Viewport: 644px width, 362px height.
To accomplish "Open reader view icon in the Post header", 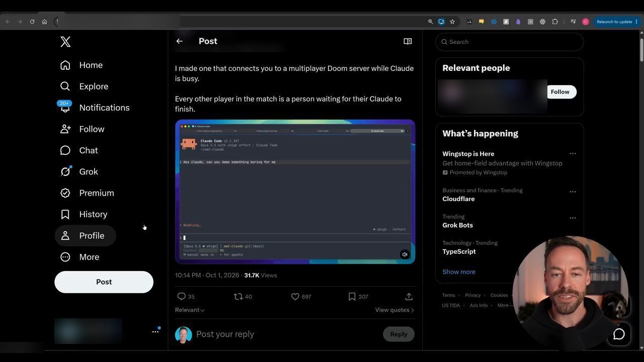I will pos(408,41).
